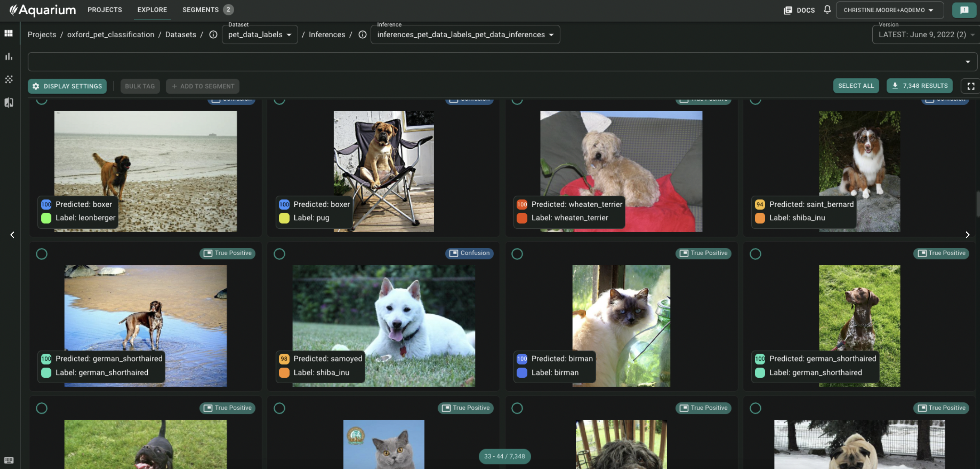The height and width of the screenshot is (469, 980).
Task: Expand the CHRISTINE.MOORE+AQDEMO account menu
Action: coord(889,10)
